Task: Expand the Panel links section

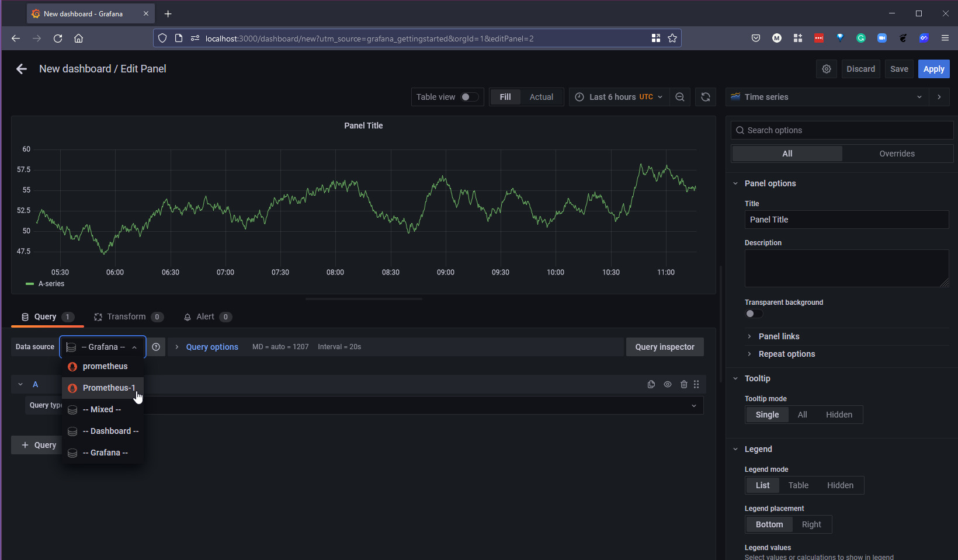Action: pos(779,336)
